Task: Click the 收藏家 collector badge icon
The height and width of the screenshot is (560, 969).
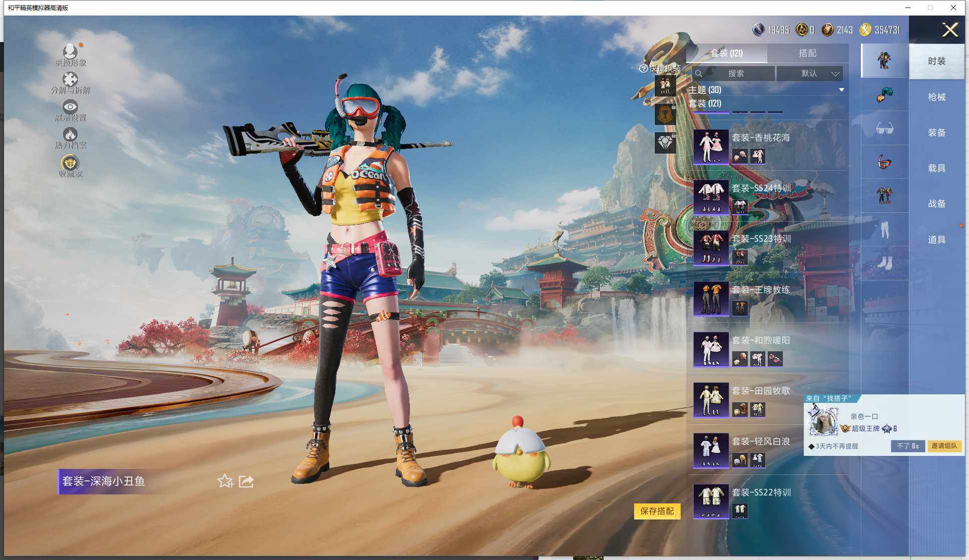Action: pyautogui.click(x=70, y=163)
